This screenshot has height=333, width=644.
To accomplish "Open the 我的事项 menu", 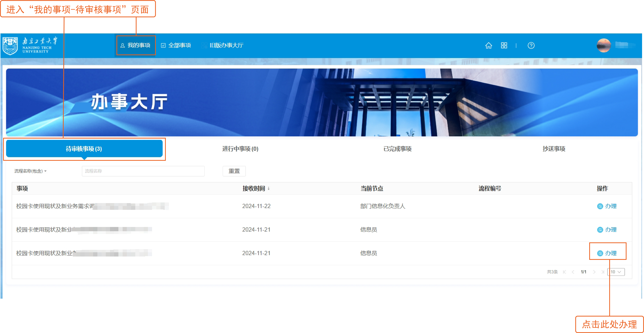I will click(135, 45).
